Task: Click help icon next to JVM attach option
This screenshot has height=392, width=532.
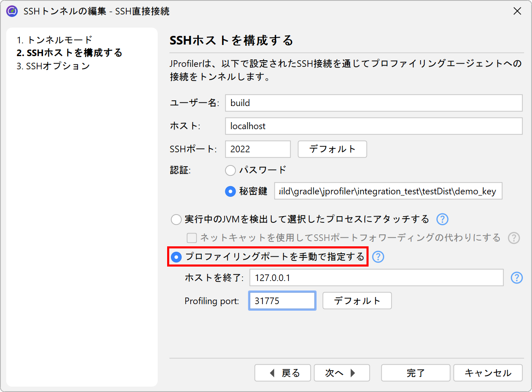Action: point(442,219)
